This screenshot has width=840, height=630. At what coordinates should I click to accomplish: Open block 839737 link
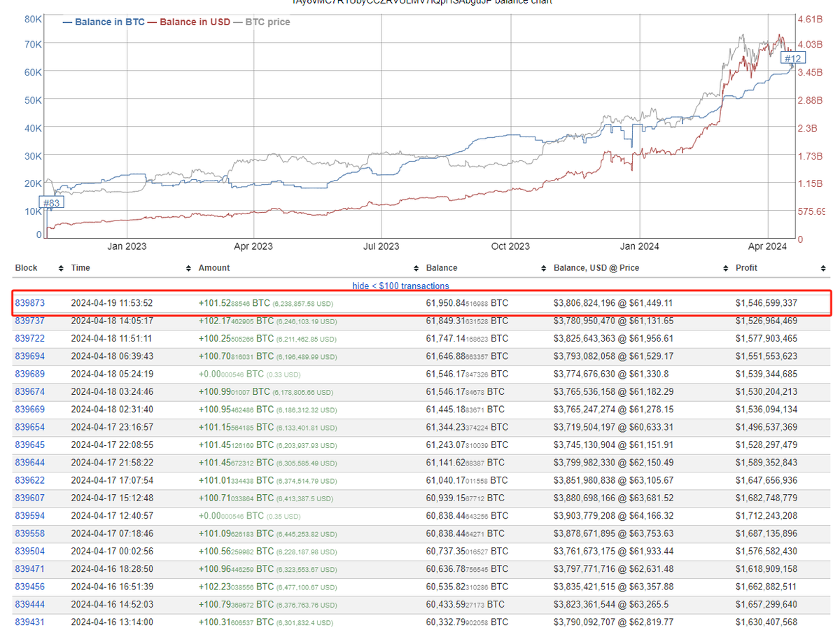[29, 321]
